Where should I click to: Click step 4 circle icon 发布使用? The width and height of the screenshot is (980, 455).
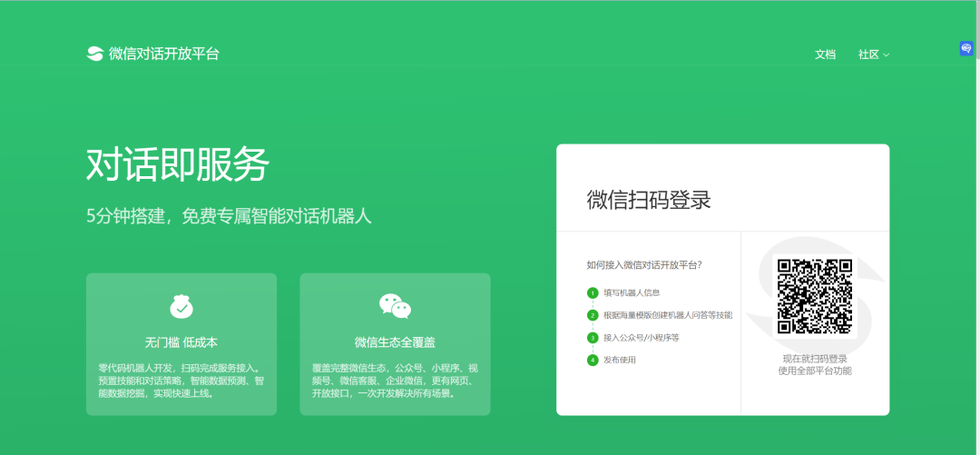pos(593,361)
